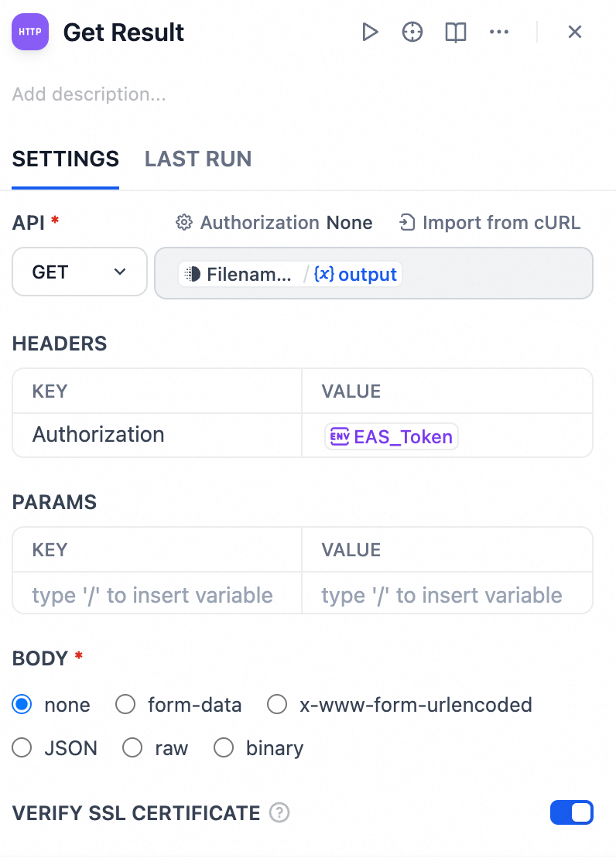Click the locate node crosshair icon

pos(412,32)
